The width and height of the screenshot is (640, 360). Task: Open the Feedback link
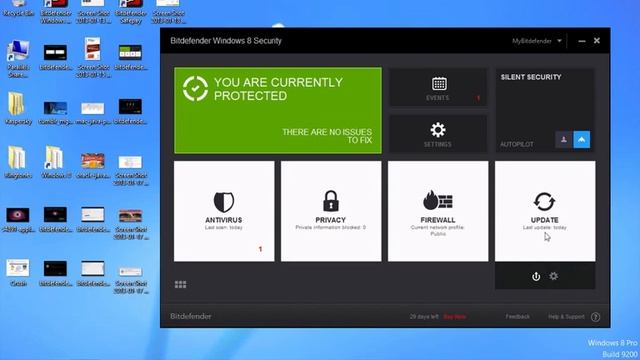pos(518,317)
